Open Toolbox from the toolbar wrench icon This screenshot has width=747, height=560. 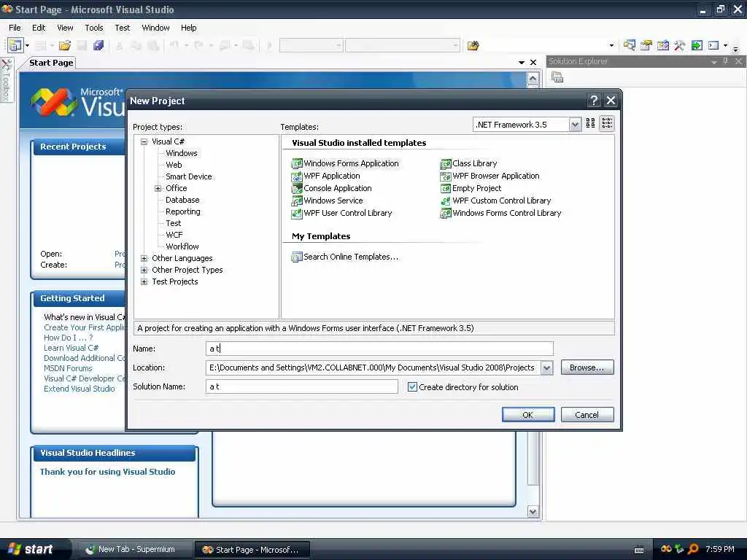coord(679,46)
